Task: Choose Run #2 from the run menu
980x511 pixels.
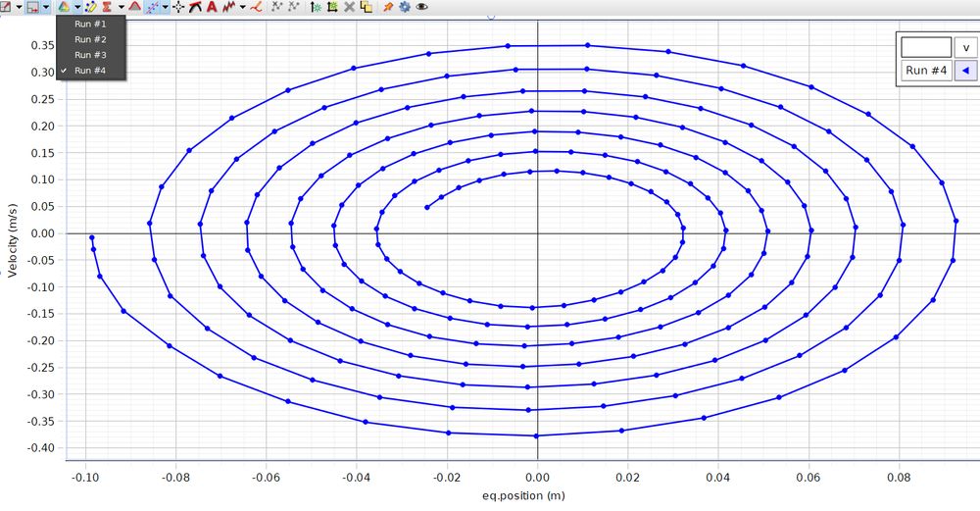Action: pos(91,39)
